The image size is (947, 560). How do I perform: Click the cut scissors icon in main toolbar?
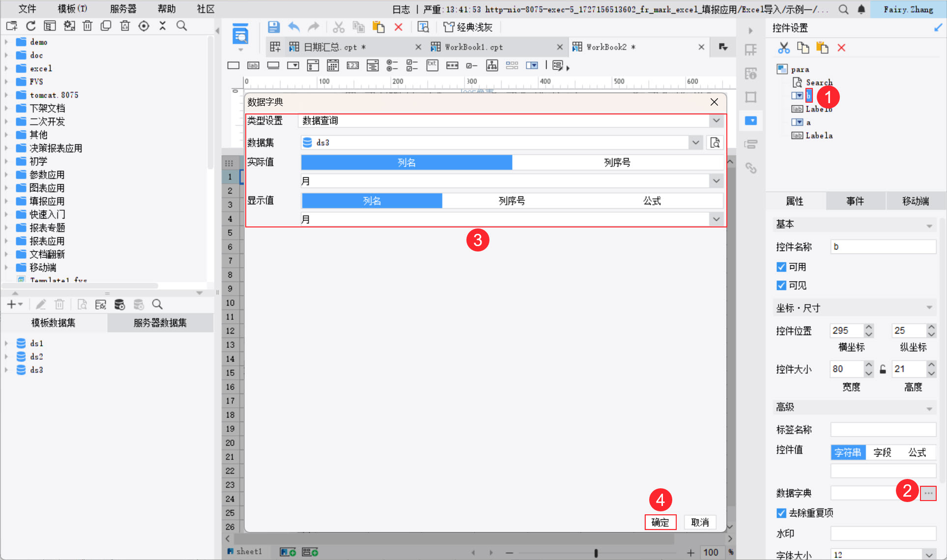click(x=339, y=27)
